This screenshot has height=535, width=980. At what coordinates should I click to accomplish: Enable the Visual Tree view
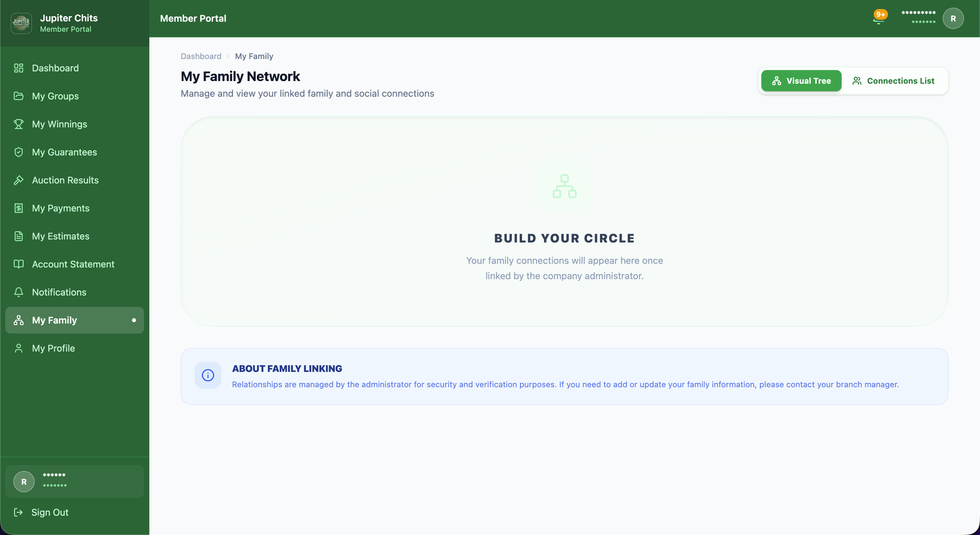pos(801,80)
